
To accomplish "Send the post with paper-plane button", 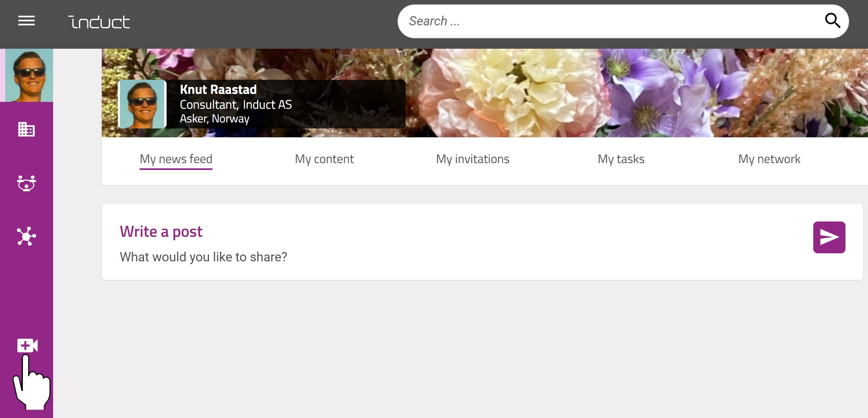I will [x=829, y=237].
